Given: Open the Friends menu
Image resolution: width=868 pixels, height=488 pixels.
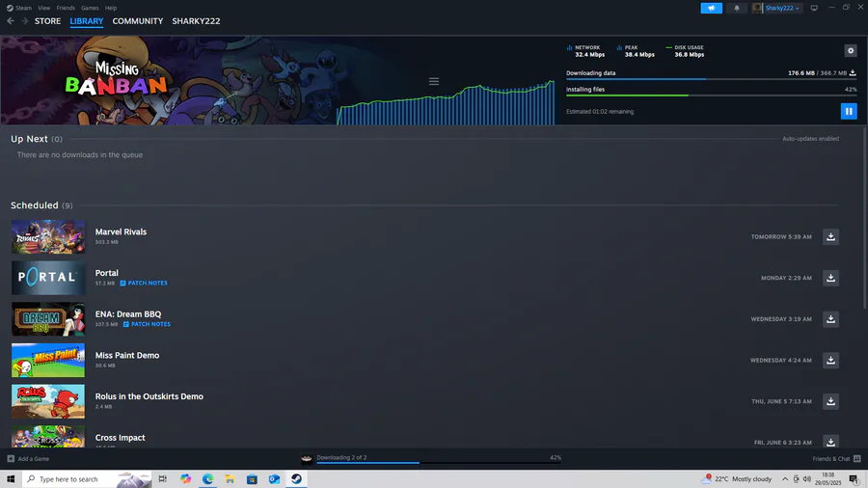Looking at the screenshot, I should click(66, 8).
